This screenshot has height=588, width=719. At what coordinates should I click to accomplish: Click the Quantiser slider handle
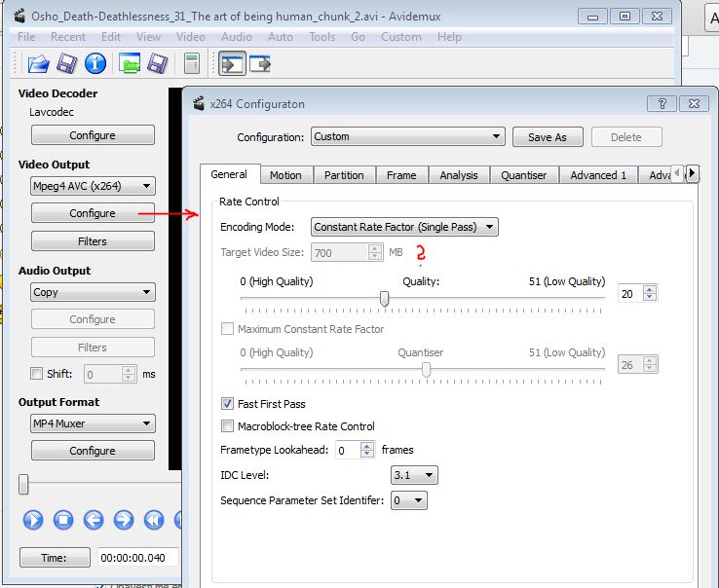click(x=426, y=369)
